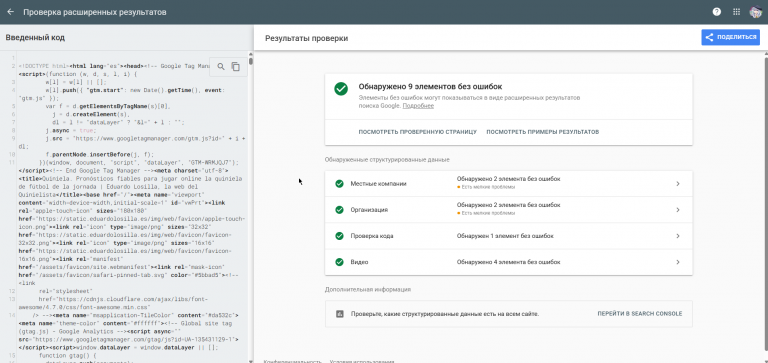Select the Видео label
The image size is (768, 363).
click(359, 262)
